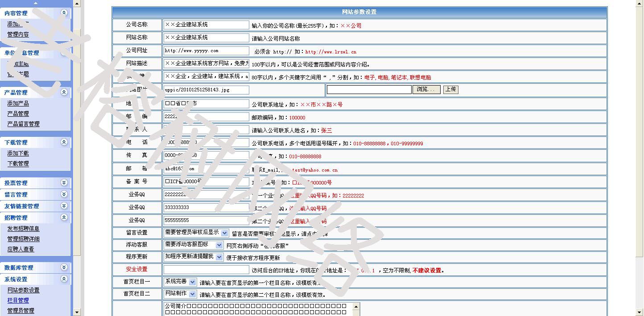Focus the empty file path field beside 浏览
This screenshot has width=644, height=316.
pos(369,90)
